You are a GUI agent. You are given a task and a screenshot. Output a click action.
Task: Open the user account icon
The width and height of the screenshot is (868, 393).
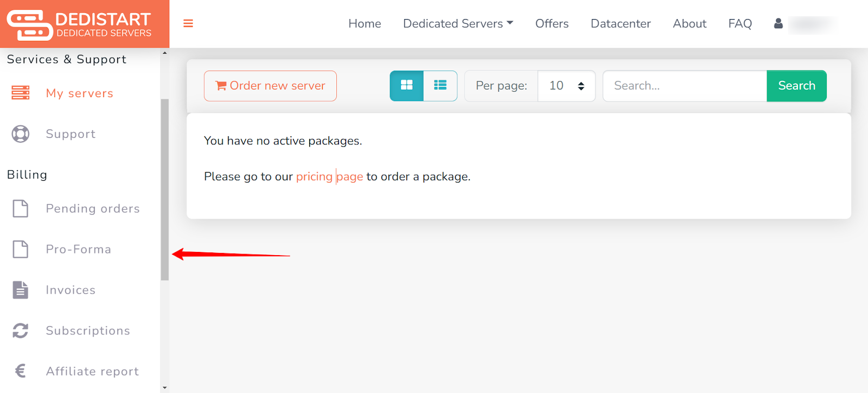778,23
